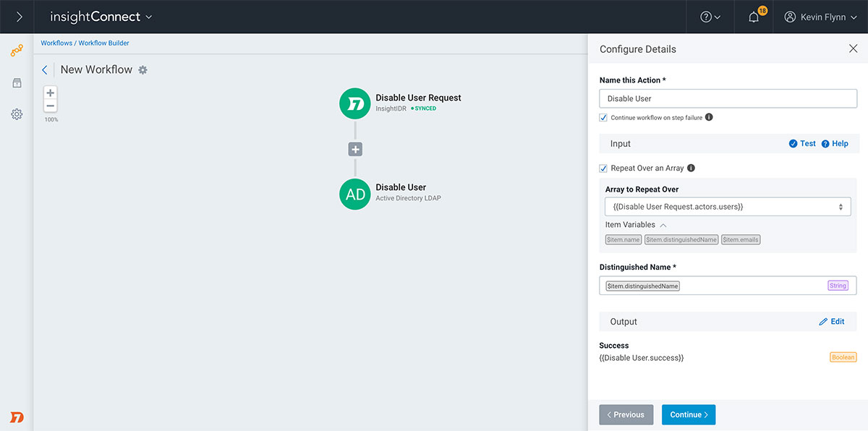Zoom in the canvas with plus button

(51, 93)
